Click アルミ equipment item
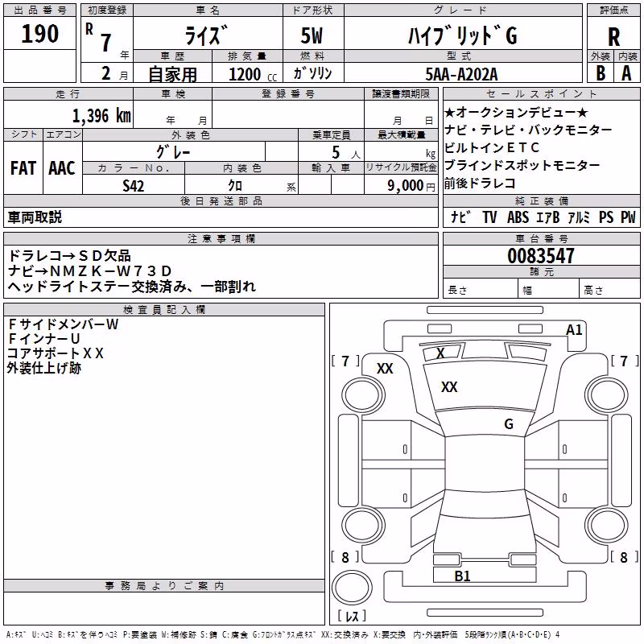Screen dimensions: 644x644 (579, 217)
